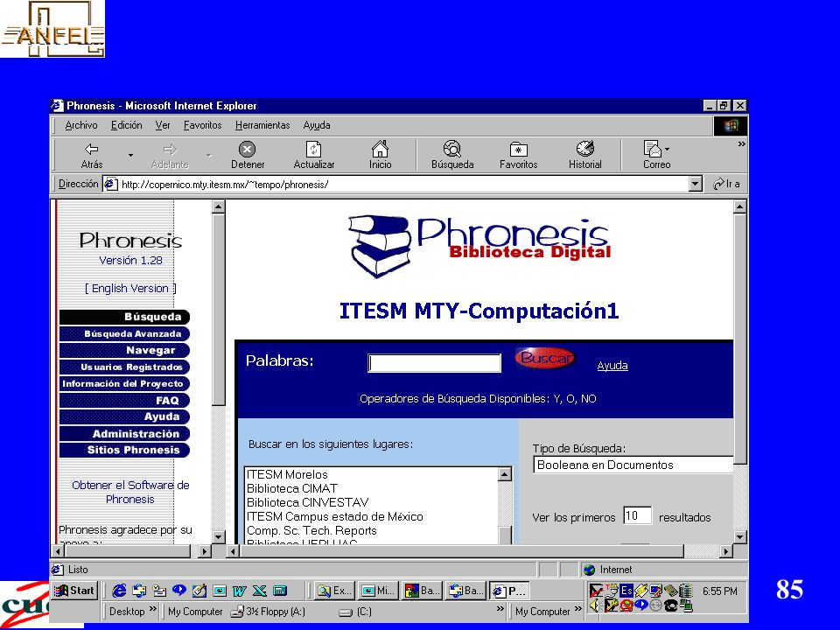
Task: Open the (C:) drive in the taskbar toolbar
Action: pyautogui.click(x=356, y=612)
